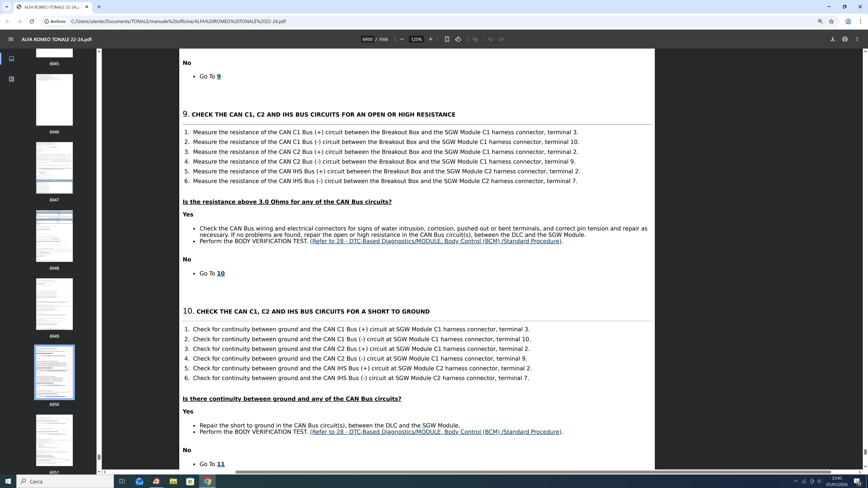868x488 pixels.
Task: Click the thumbnail panel scroll-down arrow
Action: [x=99, y=472]
